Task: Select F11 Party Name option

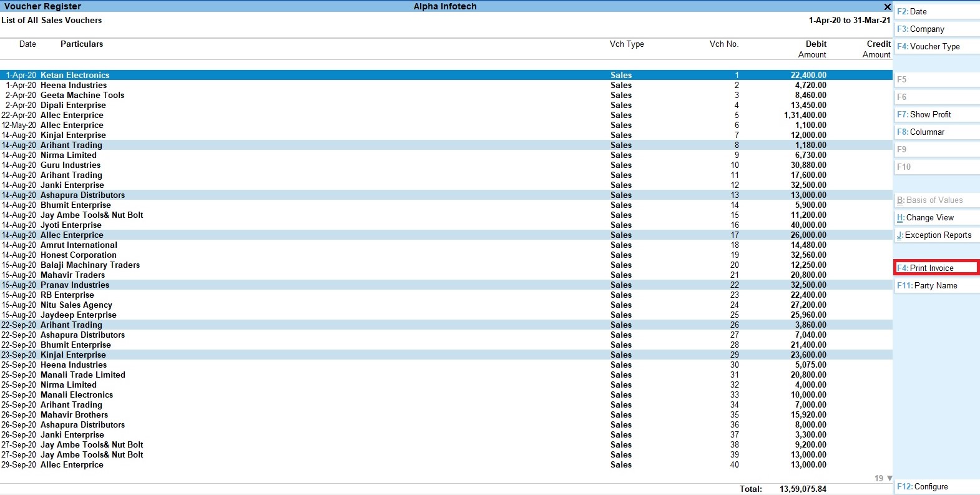Action: [936, 286]
